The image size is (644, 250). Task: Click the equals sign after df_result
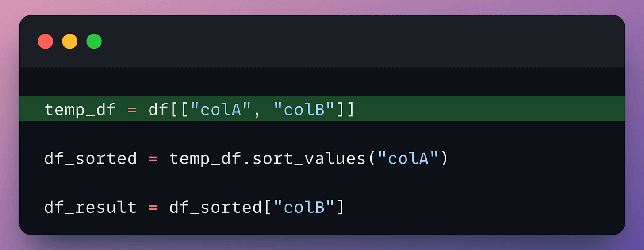(153, 207)
